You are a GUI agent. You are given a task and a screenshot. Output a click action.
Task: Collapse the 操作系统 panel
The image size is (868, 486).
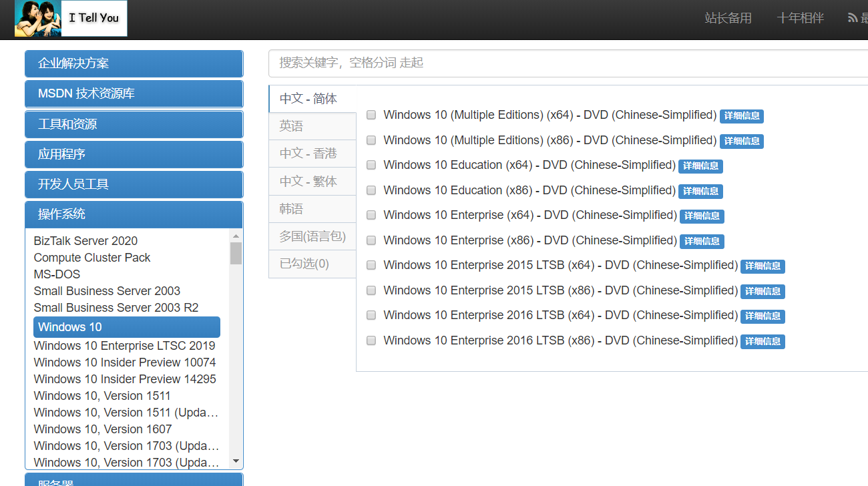(x=134, y=214)
